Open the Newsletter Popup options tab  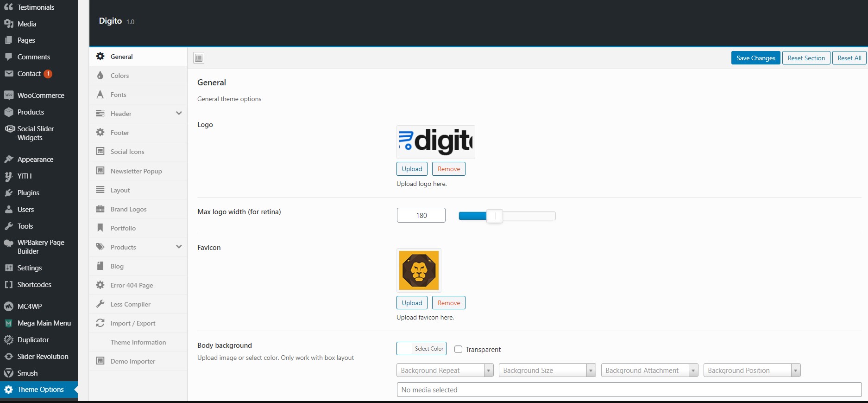[136, 171]
